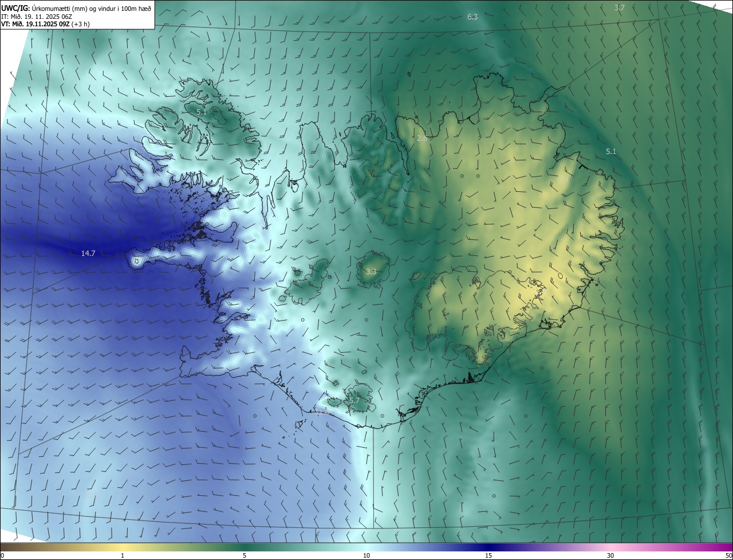Click the color scale tick labeled 5

(245, 555)
